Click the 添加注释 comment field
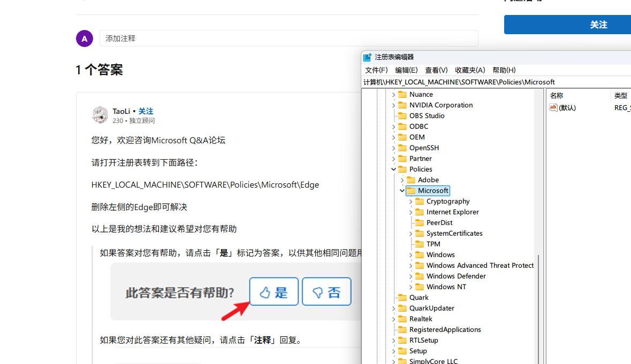The height and width of the screenshot is (364, 631). (289, 38)
